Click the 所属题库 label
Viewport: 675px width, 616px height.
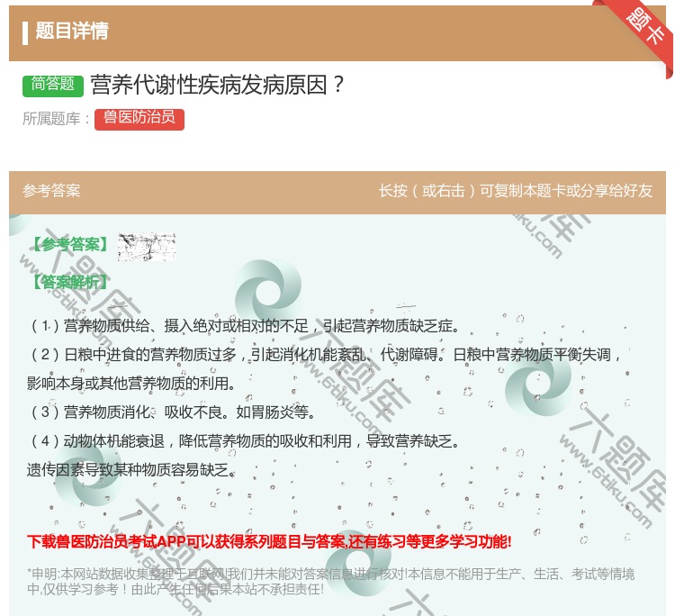[x=56, y=119]
